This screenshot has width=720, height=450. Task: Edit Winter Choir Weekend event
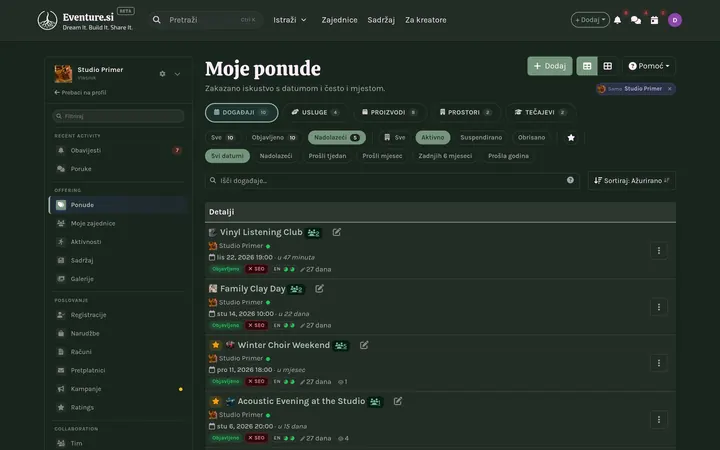[x=364, y=345]
